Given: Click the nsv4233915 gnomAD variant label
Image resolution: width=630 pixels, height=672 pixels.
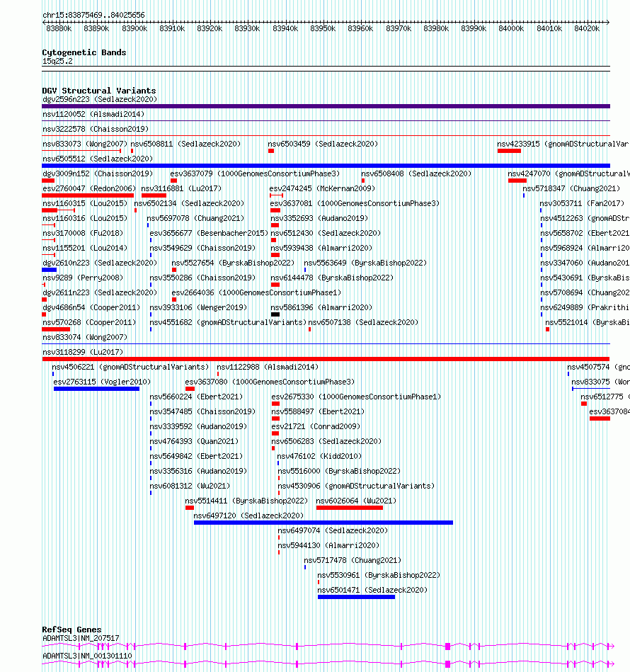Looking at the screenshot, I should (563, 144).
